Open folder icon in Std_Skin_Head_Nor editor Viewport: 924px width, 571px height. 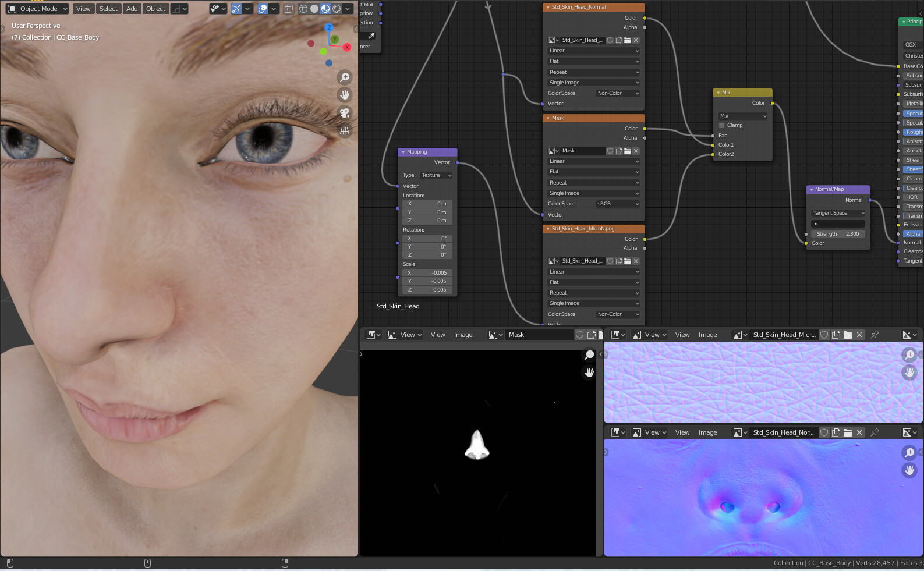point(848,432)
